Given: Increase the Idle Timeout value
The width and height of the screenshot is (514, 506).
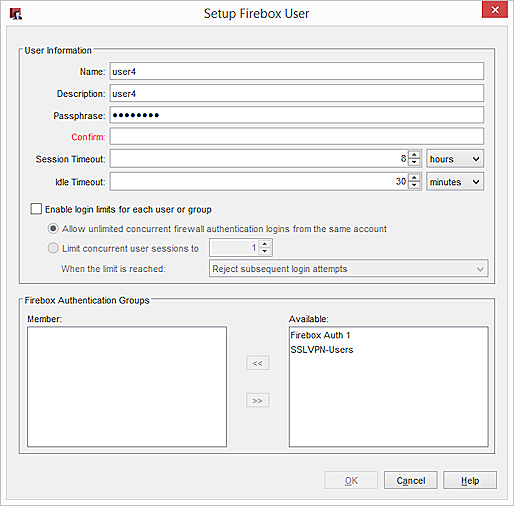Looking at the screenshot, I should pyautogui.click(x=414, y=178).
